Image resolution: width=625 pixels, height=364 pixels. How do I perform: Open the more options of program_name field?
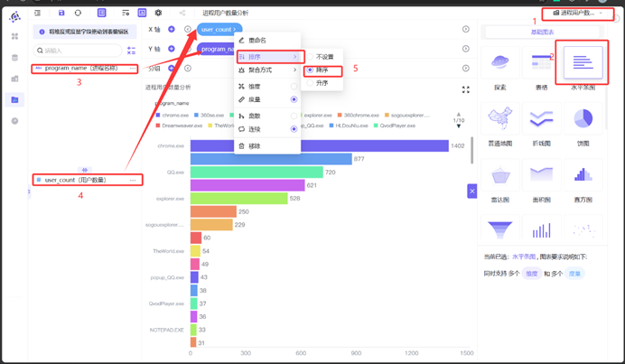tap(133, 69)
